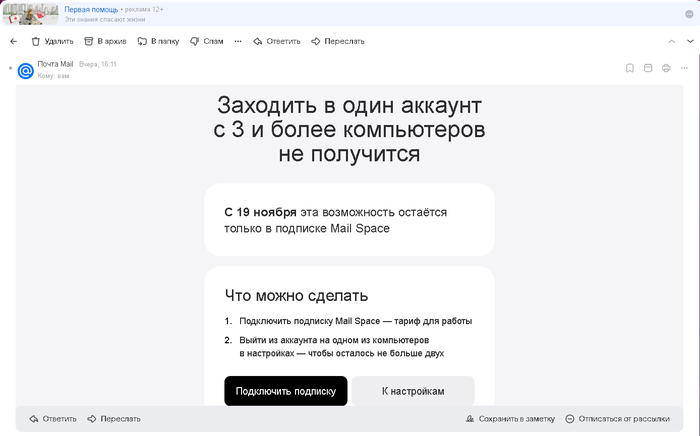Click the Кому: вам recipient line

coord(53,76)
